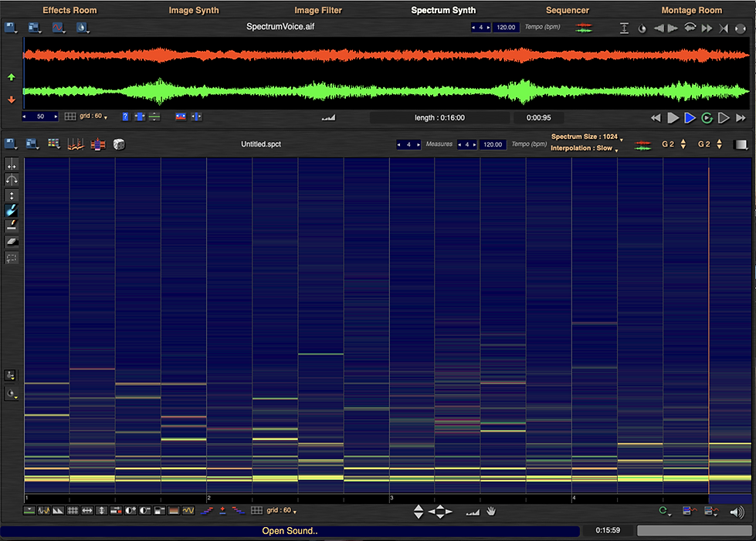Click the double-arrow speed icon in top toolbar

(707, 28)
